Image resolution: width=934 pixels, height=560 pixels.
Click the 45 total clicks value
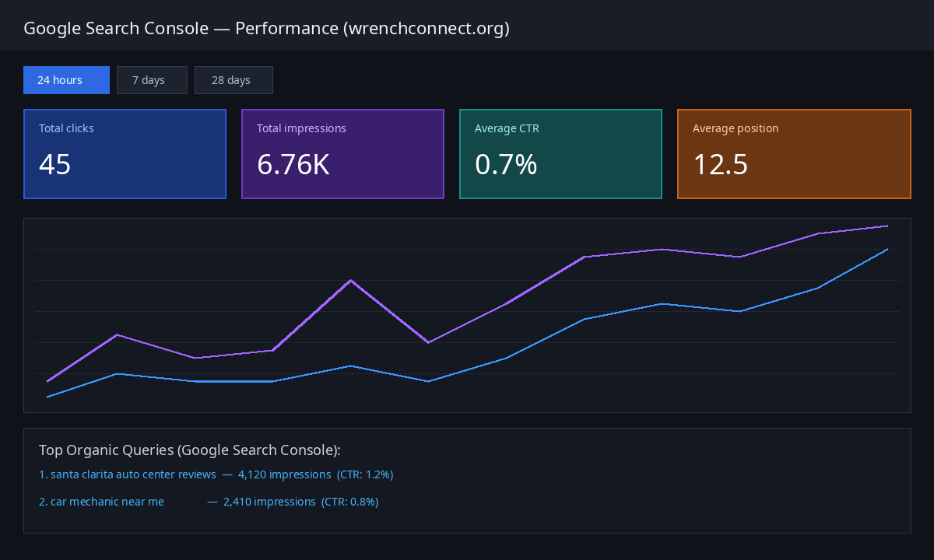tap(54, 165)
